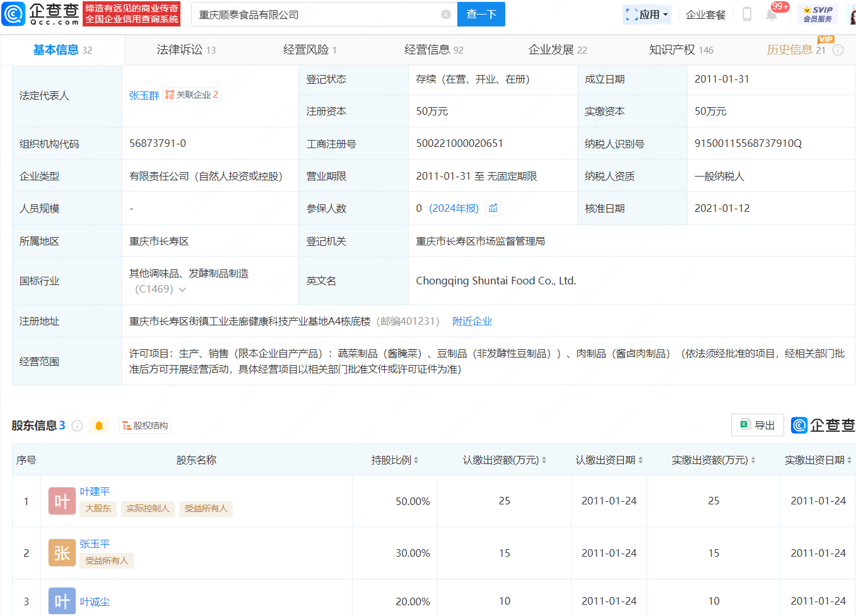Screen dimensions: 856x616
Task: Switch to 知识产权 tab
Action: pyautogui.click(x=681, y=50)
